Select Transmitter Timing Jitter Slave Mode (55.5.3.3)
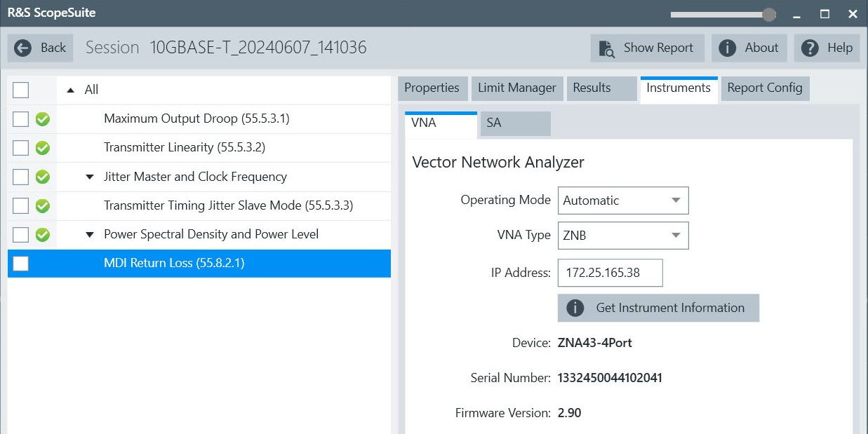 228,205
